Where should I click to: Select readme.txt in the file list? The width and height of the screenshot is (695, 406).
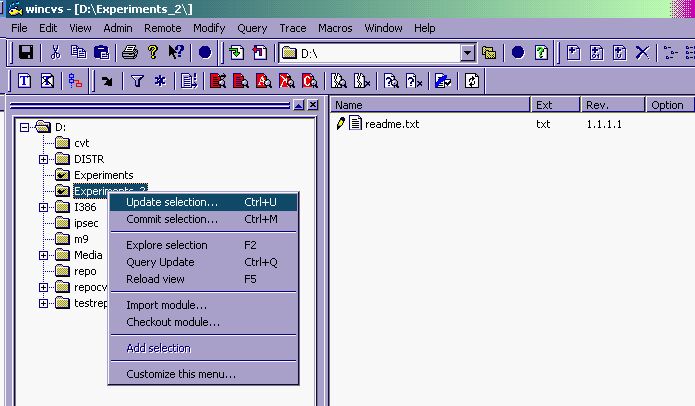coord(391,124)
